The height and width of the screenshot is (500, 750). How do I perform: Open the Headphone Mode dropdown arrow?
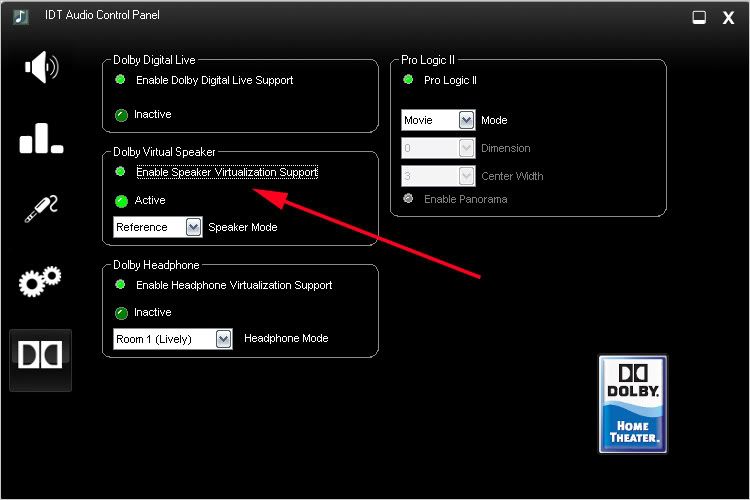click(x=223, y=339)
